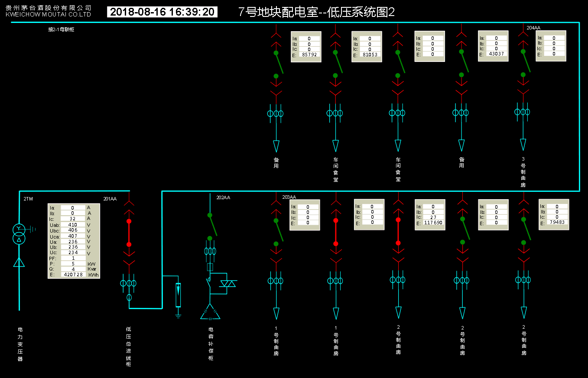
Task: Click the green open breaker of 203AA
Action: [279, 232]
